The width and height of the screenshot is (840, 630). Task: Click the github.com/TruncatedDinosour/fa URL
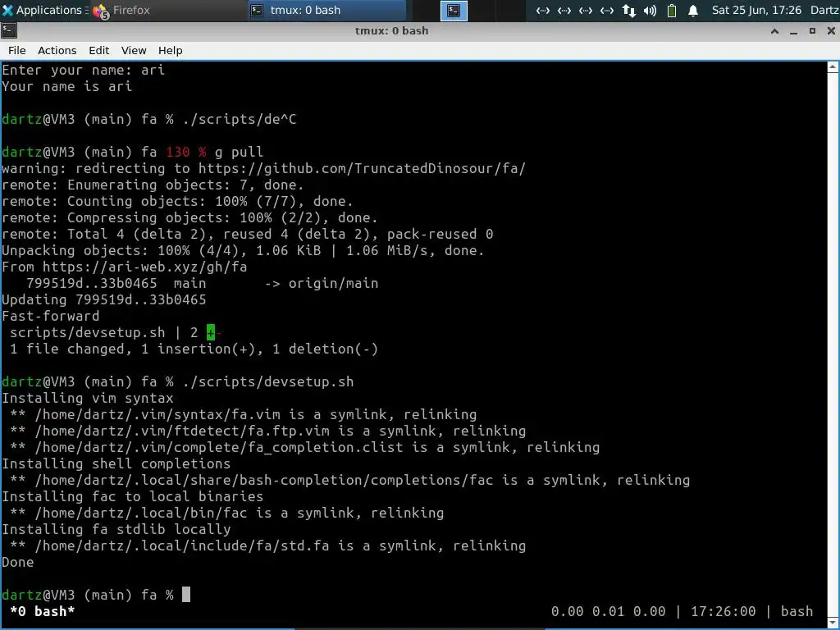tap(362, 168)
